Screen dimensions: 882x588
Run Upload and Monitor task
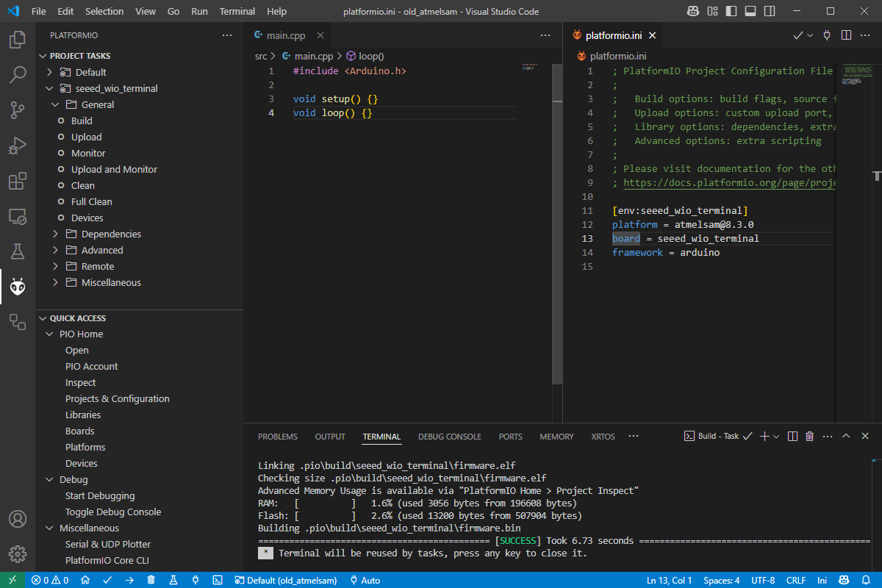tap(114, 169)
